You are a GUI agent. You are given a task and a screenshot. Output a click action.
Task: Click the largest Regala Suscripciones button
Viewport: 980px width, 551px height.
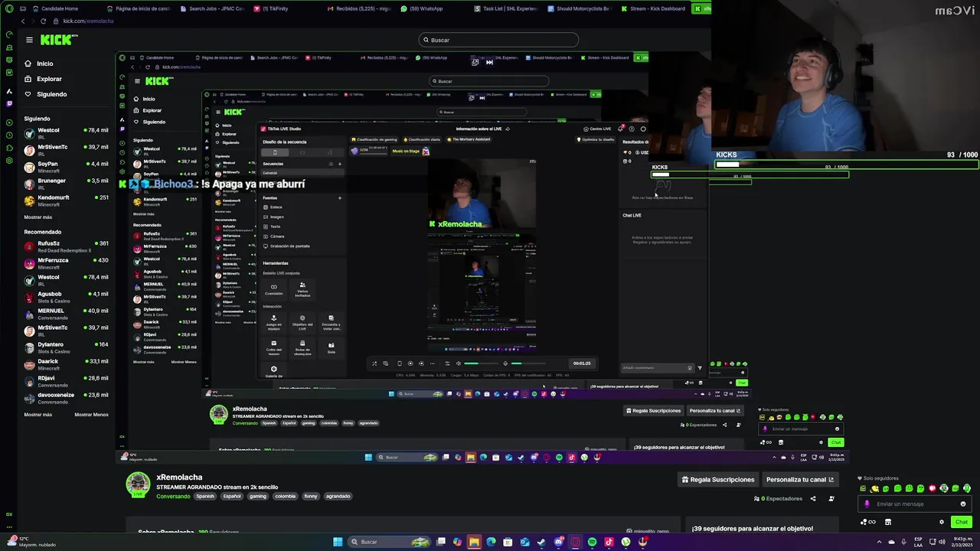[717, 480]
